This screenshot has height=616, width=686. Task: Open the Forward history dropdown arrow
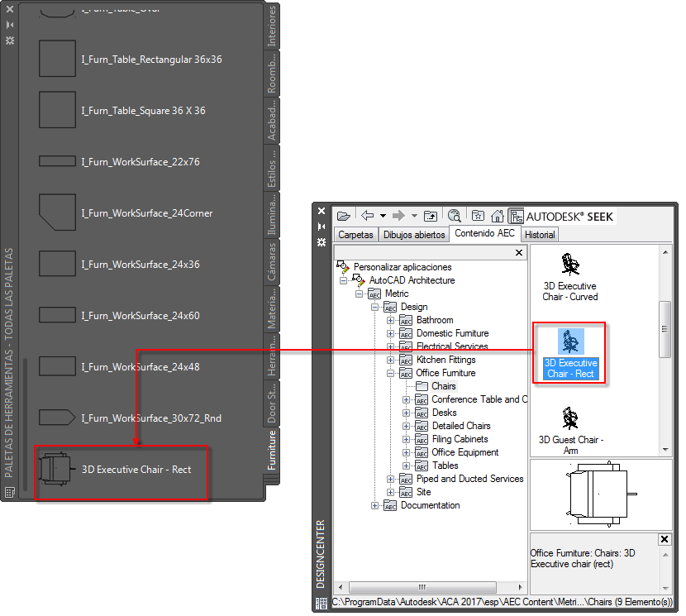click(x=414, y=216)
